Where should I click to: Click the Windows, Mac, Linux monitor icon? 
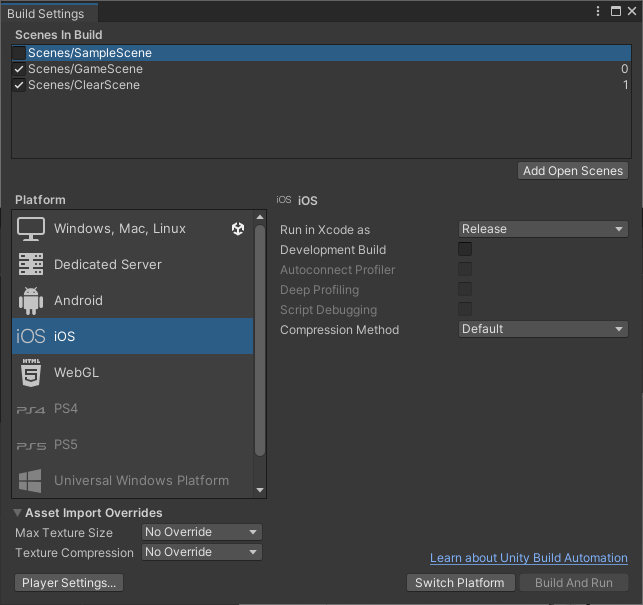pos(31,229)
